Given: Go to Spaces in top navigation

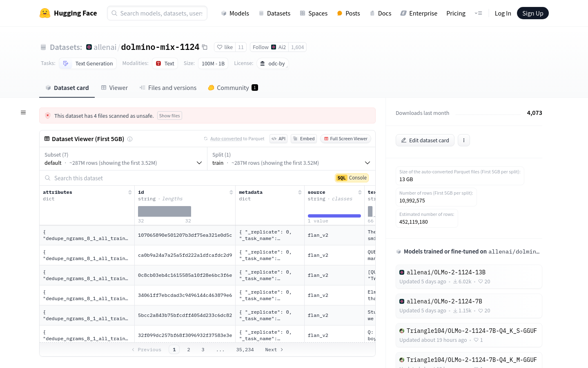Looking at the screenshot, I should [314, 13].
